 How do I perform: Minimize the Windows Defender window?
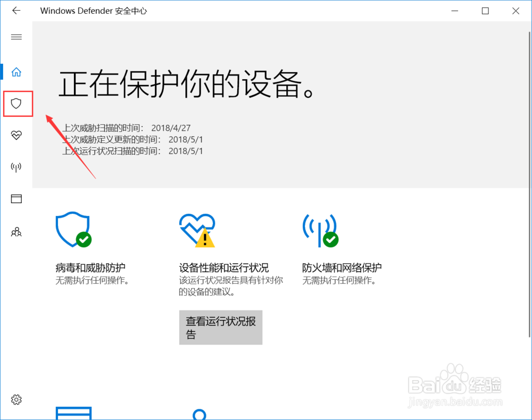[455, 11]
